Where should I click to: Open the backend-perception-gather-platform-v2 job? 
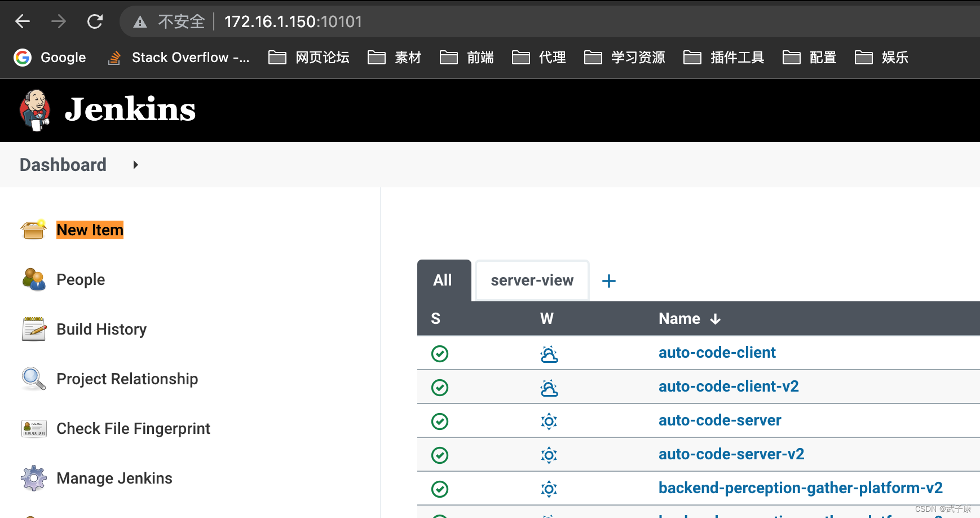[x=801, y=488]
